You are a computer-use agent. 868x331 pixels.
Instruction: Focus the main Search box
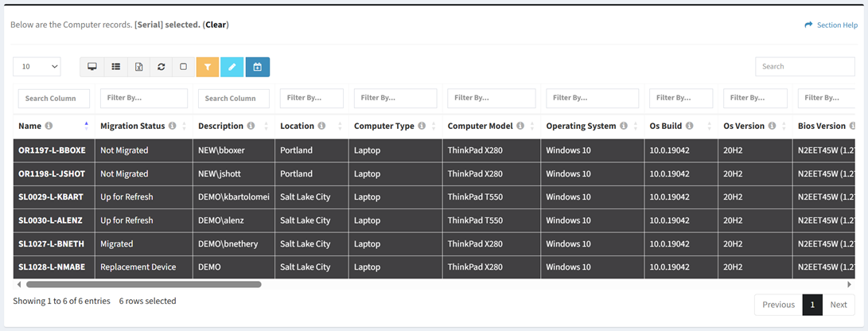[805, 66]
